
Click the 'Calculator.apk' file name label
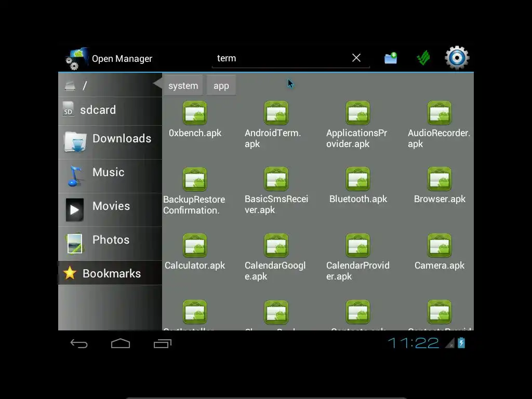click(195, 265)
